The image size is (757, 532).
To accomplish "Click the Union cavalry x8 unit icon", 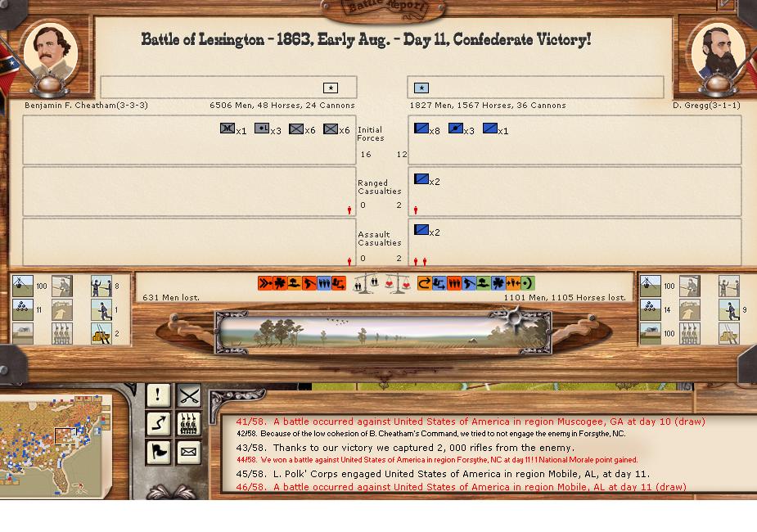I will (421, 128).
